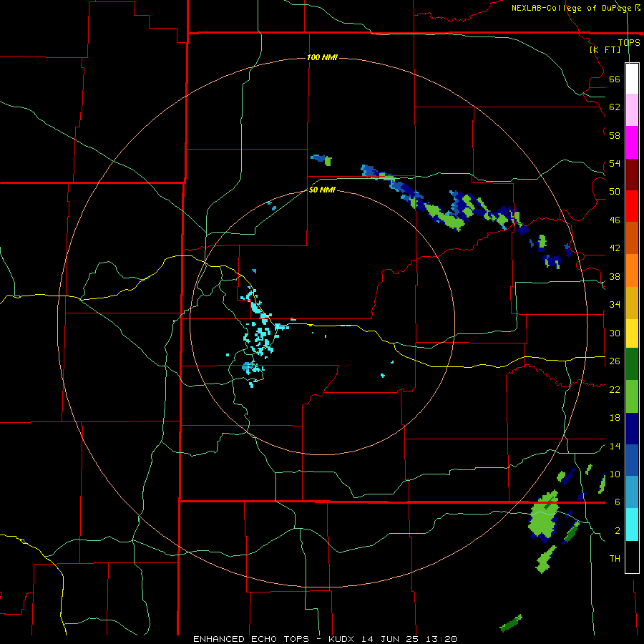Screen dimensions: 644x644
Task: Click the [K FT] units label
Action: click(x=605, y=49)
